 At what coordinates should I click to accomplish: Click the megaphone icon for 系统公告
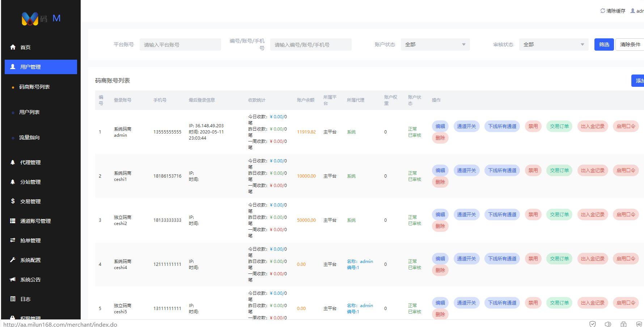(x=13, y=279)
